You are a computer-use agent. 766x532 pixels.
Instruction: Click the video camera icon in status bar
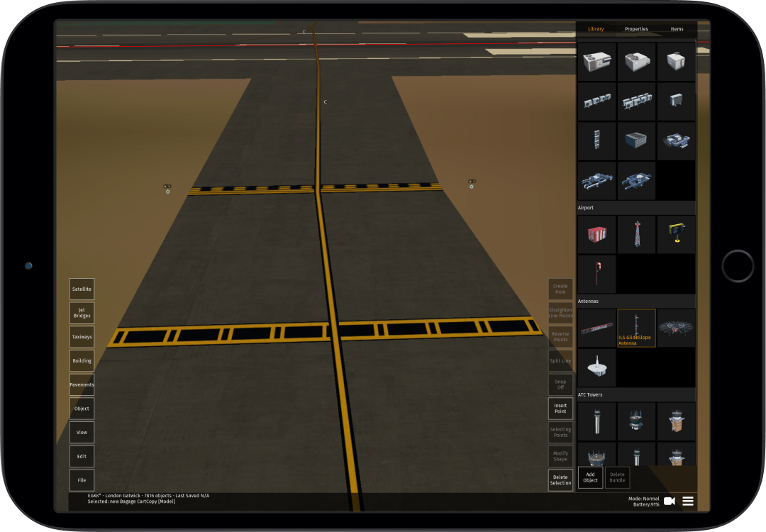pos(669,501)
